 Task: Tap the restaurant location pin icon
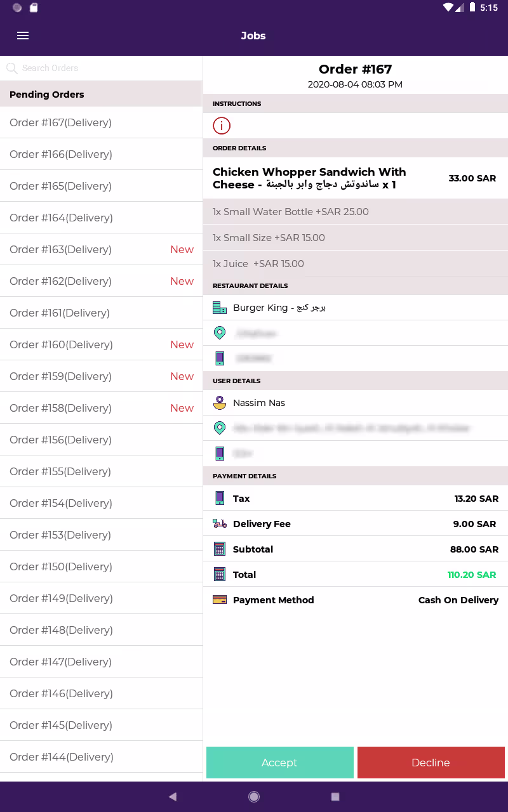coord(220,333)
